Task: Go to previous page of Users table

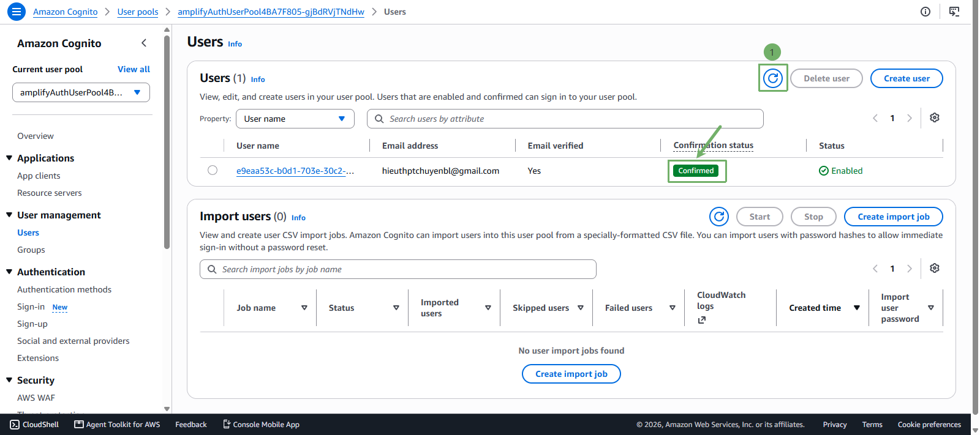Action: [875, 118]
